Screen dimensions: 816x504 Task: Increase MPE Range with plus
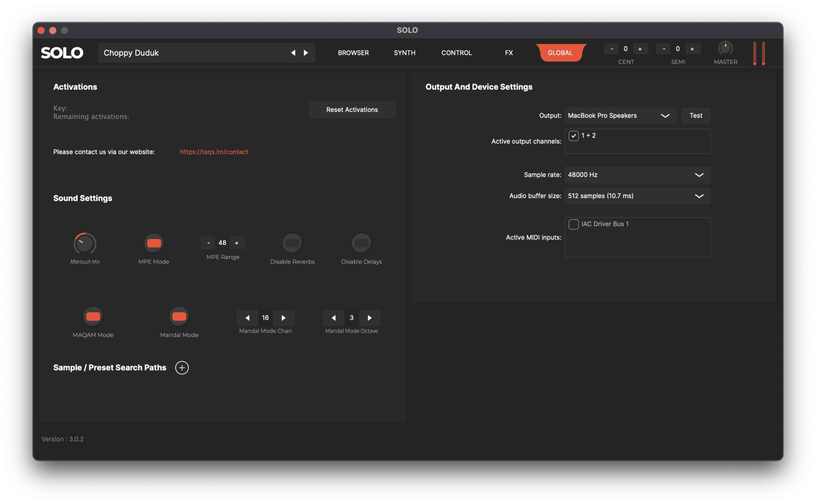coord(237,243)
